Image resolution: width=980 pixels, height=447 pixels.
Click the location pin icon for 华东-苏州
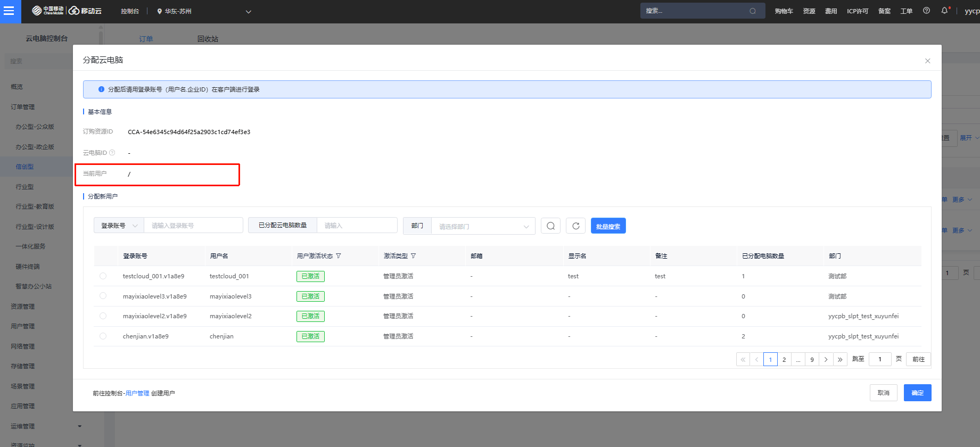coord(159,11)
